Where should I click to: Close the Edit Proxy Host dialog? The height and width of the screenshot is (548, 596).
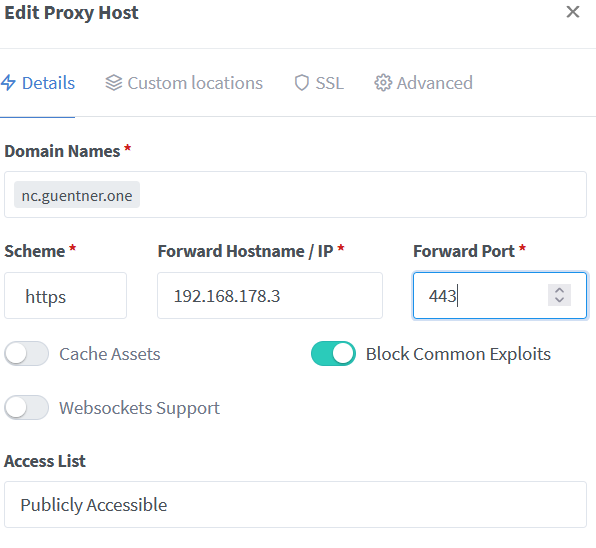pos(572,12)
